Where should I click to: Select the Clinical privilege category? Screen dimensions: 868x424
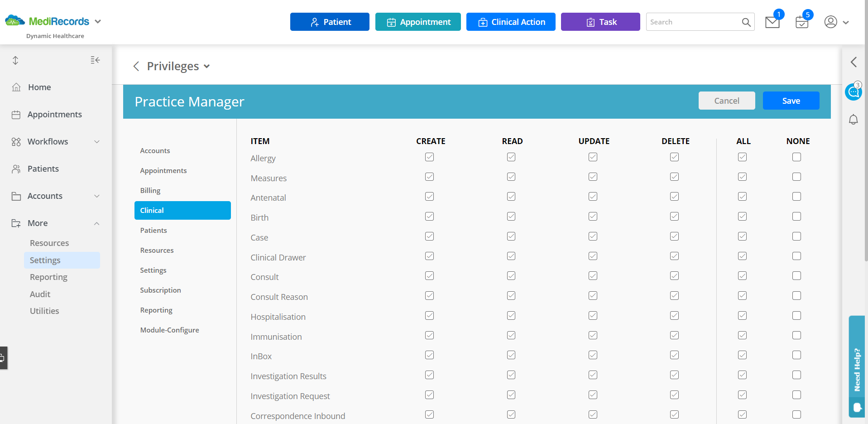[x=182, y=211]
